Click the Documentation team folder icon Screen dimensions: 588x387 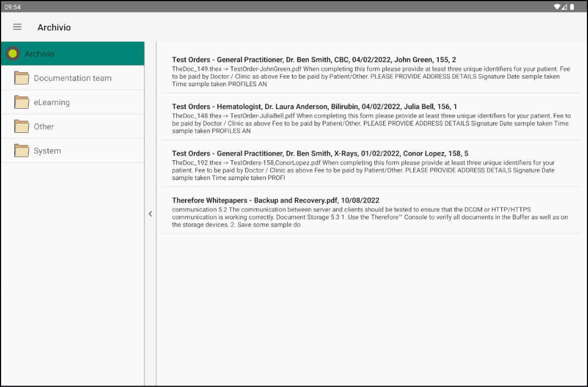coord(21,78)
